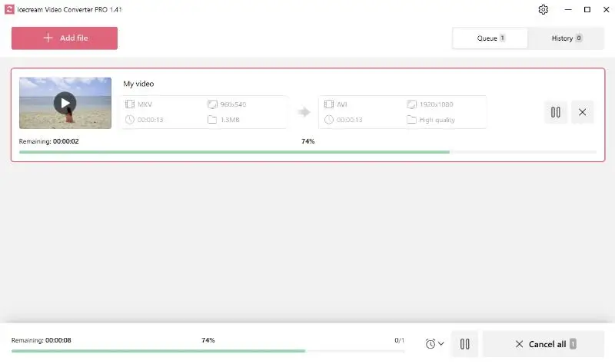
Task: Click the overall progress bar at bottom
Action: coord(208,351)
